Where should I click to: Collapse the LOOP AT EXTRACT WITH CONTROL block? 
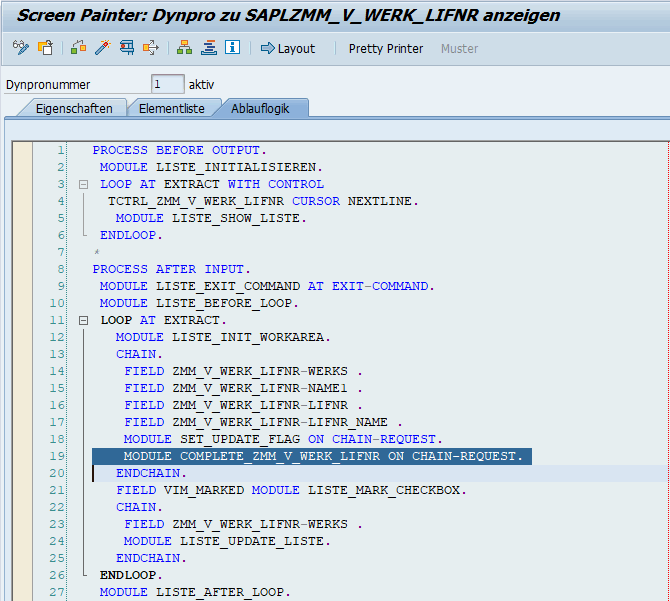click(x=83, y=185)
